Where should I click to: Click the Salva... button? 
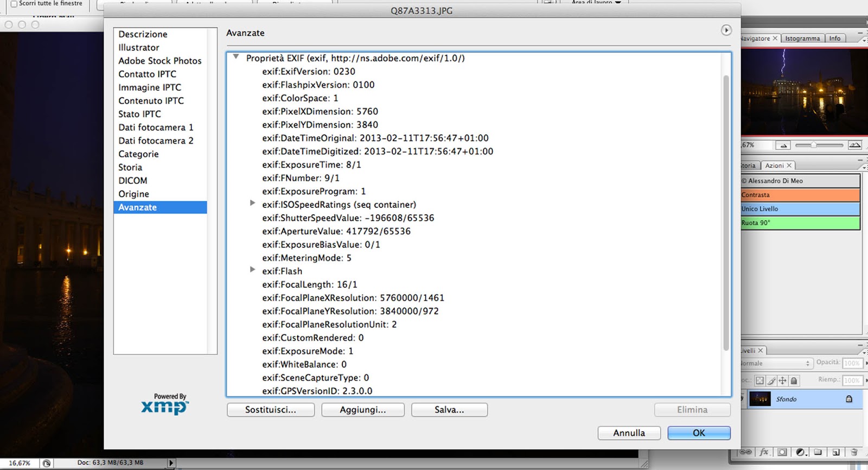tap(449, 410)
